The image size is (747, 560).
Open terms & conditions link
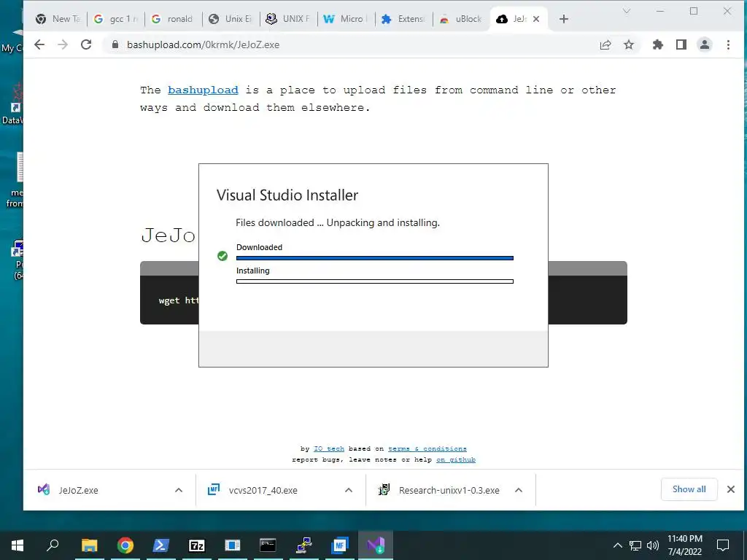pyautogui.click(x=427, y=448)
